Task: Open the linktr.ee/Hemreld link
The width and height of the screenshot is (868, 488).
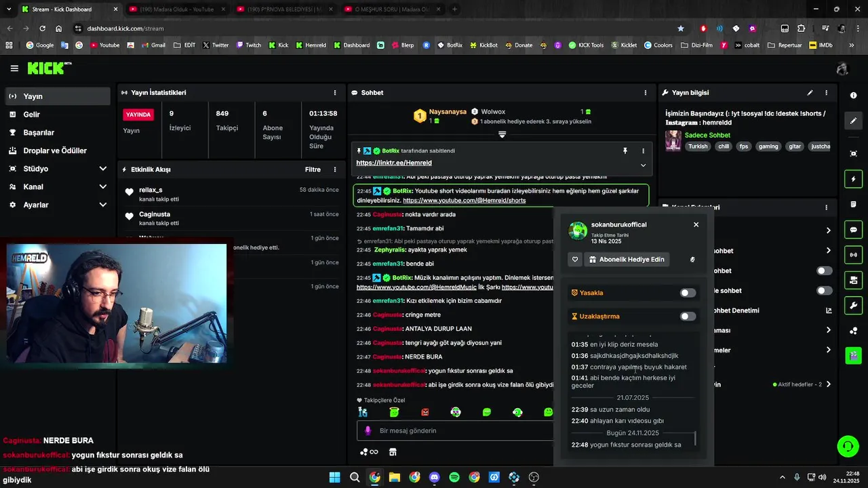Action: tap(394, 163)
